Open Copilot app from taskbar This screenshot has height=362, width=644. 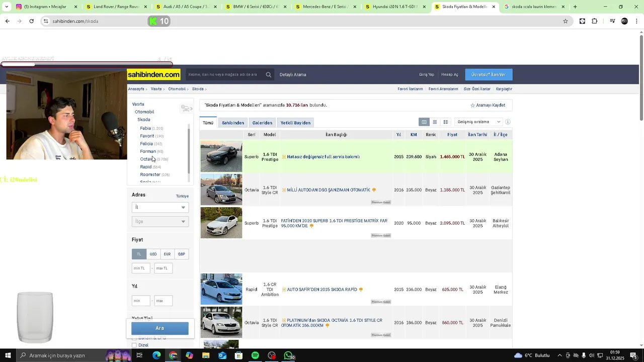[189, 355]
